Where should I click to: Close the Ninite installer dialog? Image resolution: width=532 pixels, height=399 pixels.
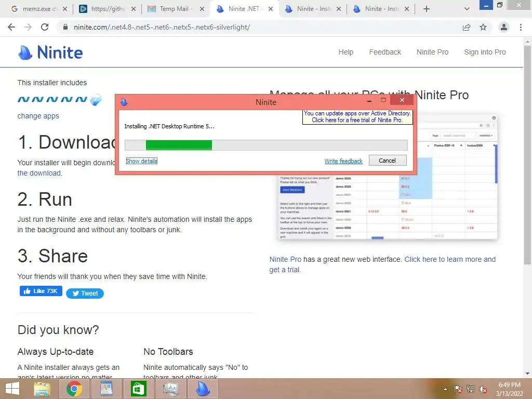pyautogui.click(x=402, y=100)
